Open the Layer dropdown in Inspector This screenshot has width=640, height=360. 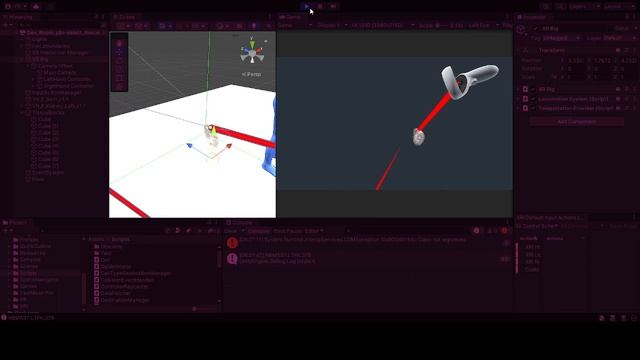point(619,38)
